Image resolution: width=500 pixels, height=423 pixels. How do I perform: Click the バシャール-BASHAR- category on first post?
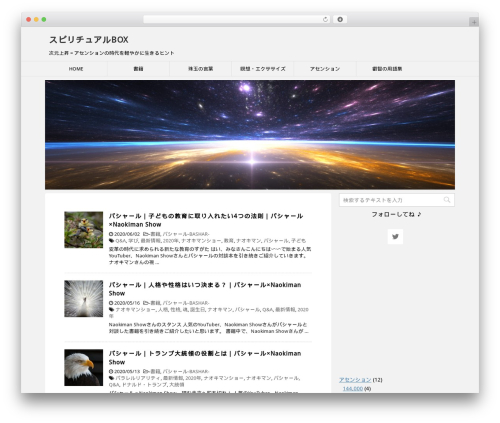pyautogui.click(x=186, y=234)
